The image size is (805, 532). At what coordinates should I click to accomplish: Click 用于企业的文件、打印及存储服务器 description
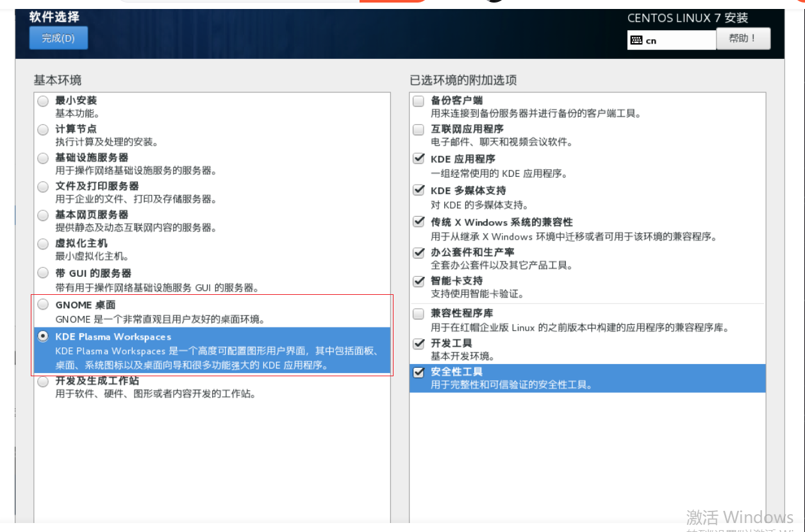[137, 199]
